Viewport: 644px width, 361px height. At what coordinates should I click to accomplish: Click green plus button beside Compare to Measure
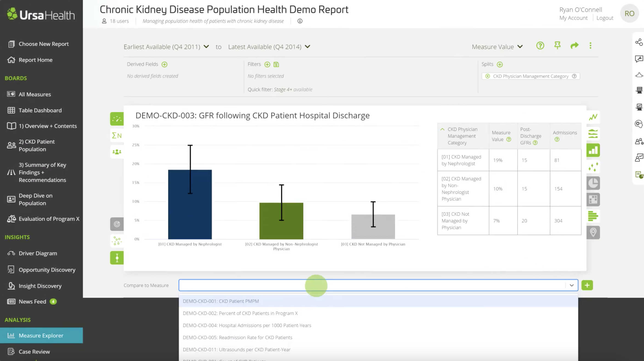pos(587,285)
